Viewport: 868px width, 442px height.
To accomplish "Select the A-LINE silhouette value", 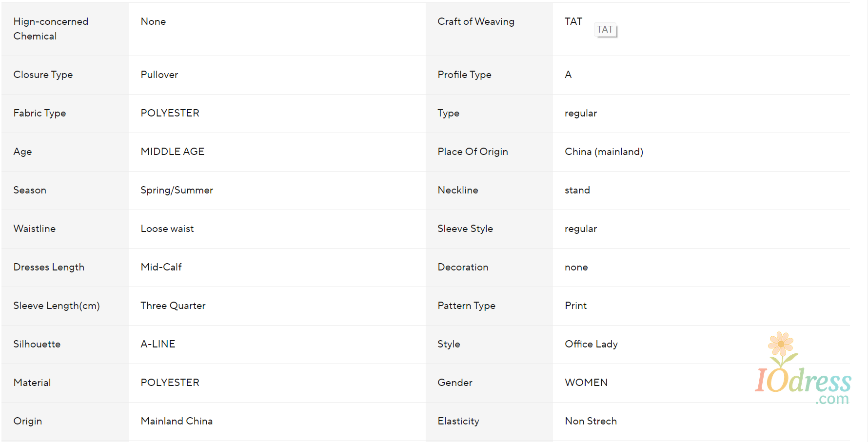I will coord(158,344).
